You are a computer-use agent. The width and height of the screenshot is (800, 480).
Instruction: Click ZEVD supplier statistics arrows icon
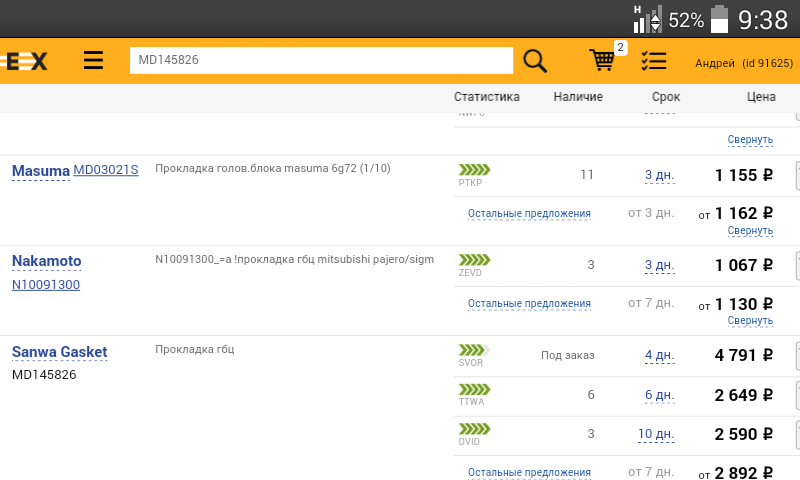[474, 260]
